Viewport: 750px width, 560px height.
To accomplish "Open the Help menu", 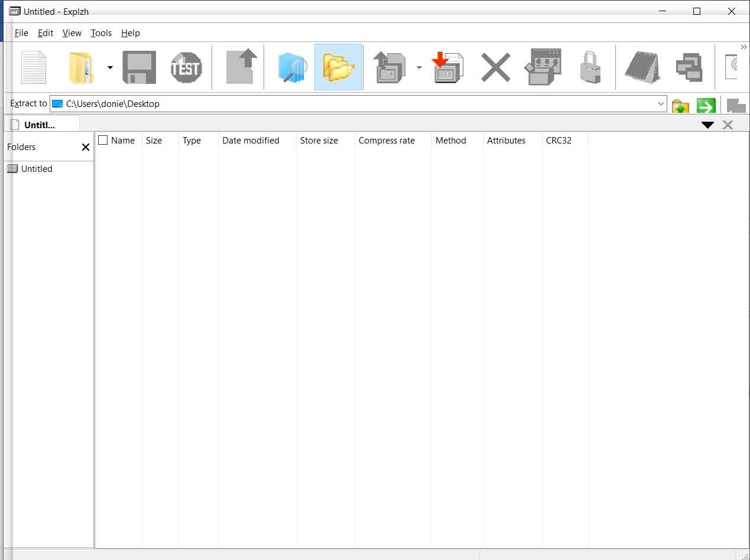I will tap(131, 33).
